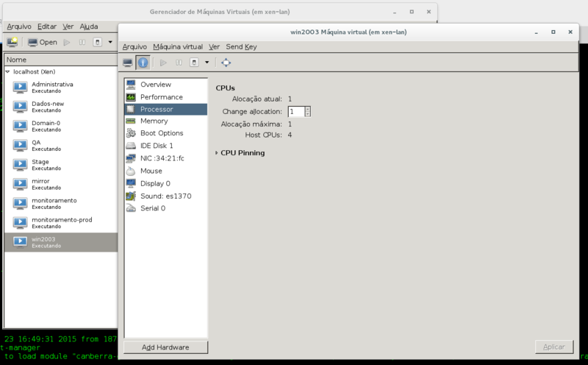
Task: Maximize the win2003 virtual machine window
Action: pyautogui.click(x=553, y=32)
